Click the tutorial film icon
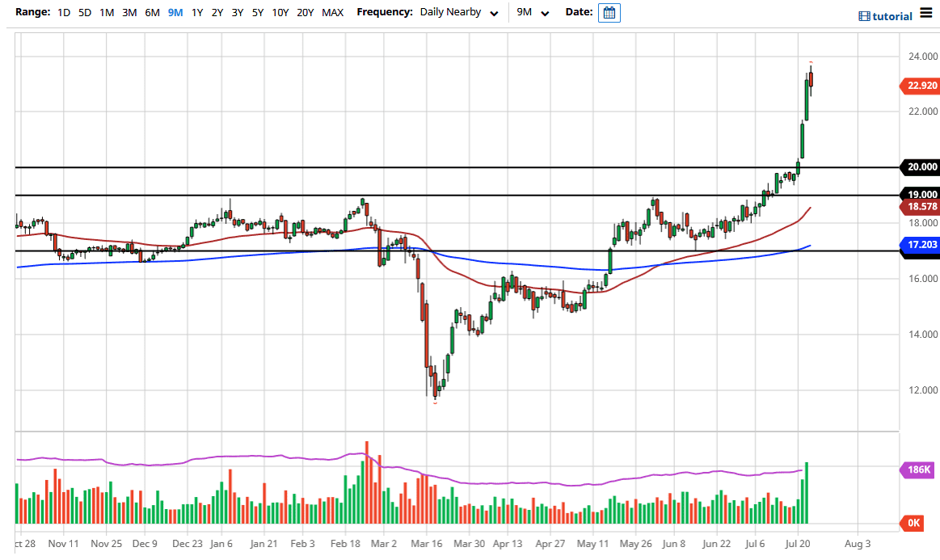Image resolution: width=940 pixels, height=560 pixels. coord(864,16)
